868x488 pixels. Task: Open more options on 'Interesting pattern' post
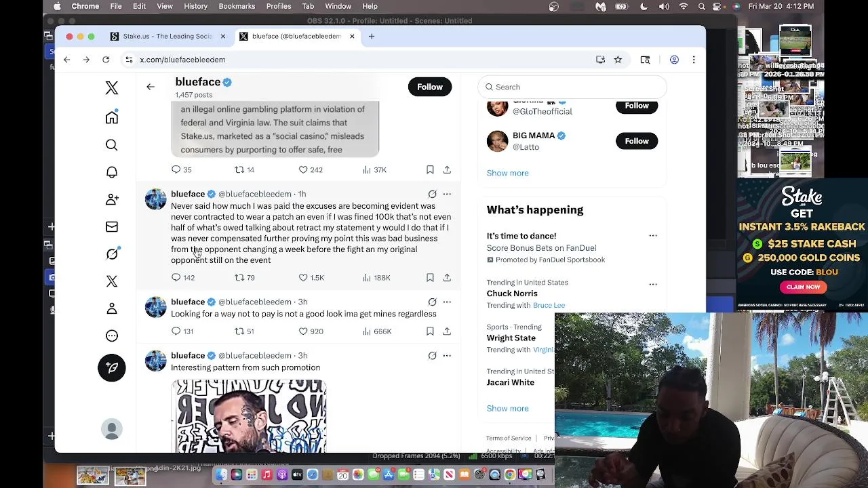(x=447, y=355)
